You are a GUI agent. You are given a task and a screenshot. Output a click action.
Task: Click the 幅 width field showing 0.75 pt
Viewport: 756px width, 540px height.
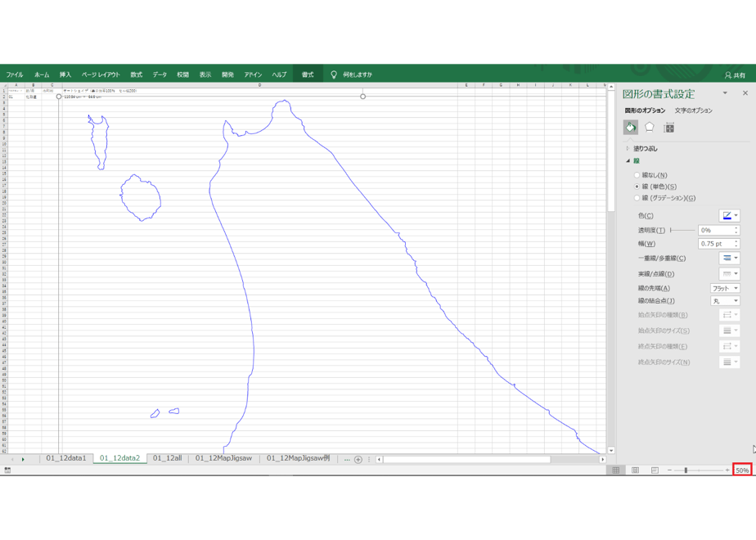tap(718, 244)
